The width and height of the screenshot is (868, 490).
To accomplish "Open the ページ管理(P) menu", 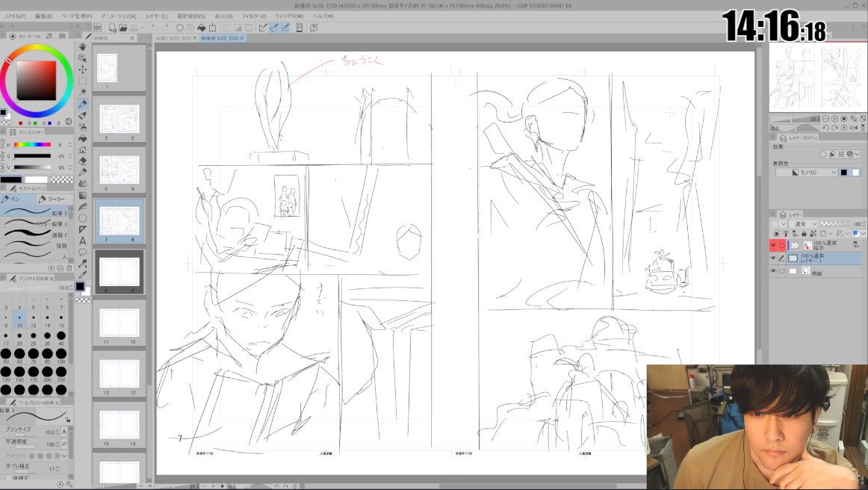I will [76, 16].
